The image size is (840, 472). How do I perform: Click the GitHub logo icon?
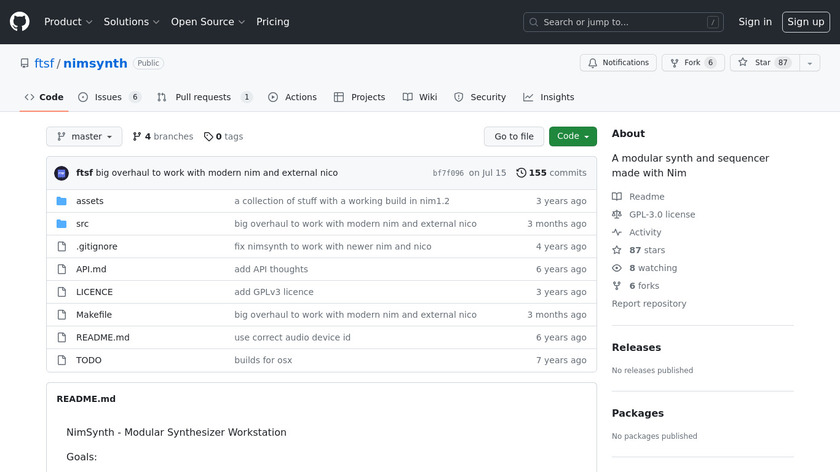20,21
